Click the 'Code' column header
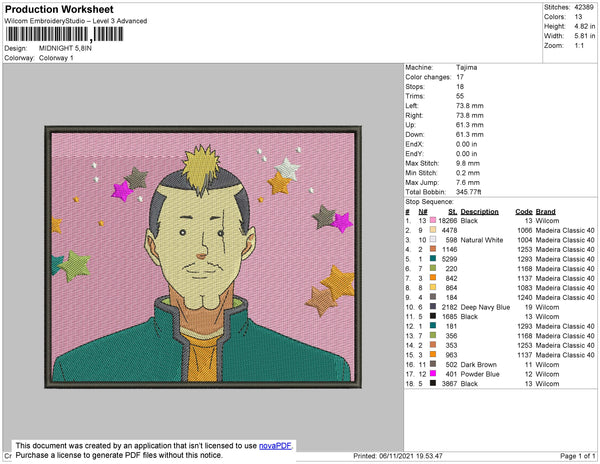The height and width of the screenshot is (464, 600). pos(524,212)
